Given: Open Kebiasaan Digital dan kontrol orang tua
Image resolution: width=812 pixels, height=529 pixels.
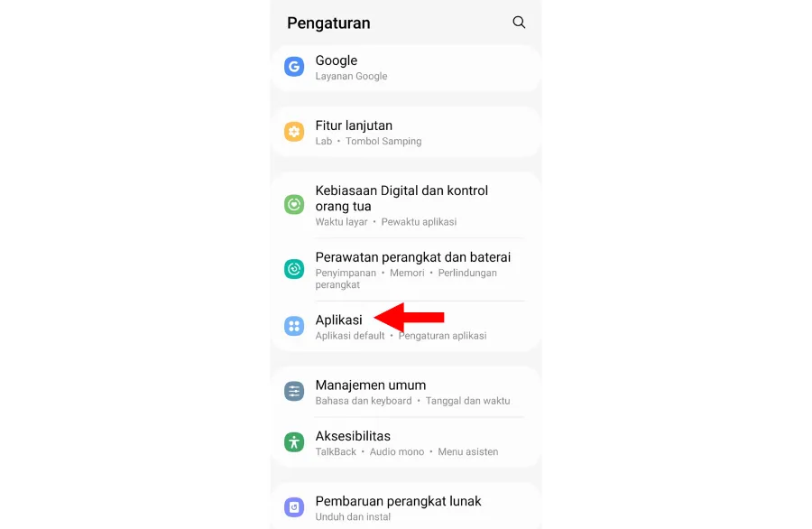Looking at the screenshot, I should pos(406,205).
